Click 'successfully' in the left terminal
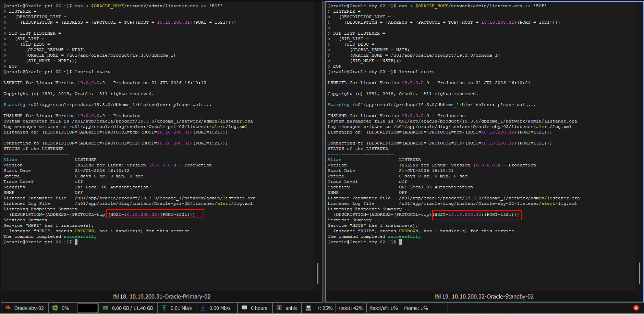Image resolution: width=644 pixels, height=315 pixels. pyautogui.click(x=80, y=236)
